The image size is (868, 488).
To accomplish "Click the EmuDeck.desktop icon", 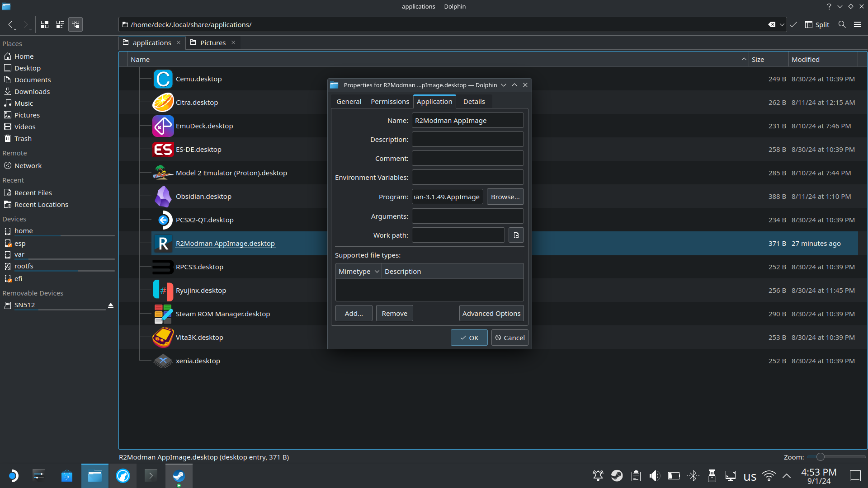I will pyautogui.click(x=163, y=126).
